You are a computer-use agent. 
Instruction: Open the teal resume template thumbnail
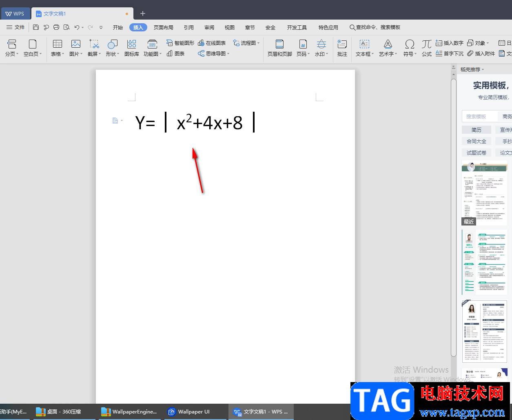tap(485, 262)
